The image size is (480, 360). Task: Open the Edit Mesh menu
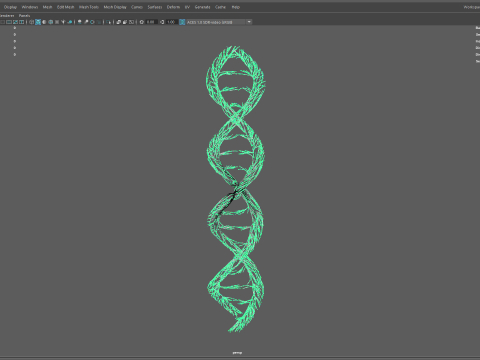coord(65,7)
